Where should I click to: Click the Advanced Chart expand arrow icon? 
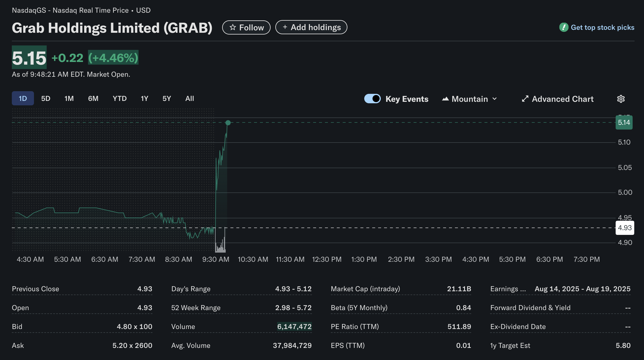pyautogui.click(x=525, y=99)
